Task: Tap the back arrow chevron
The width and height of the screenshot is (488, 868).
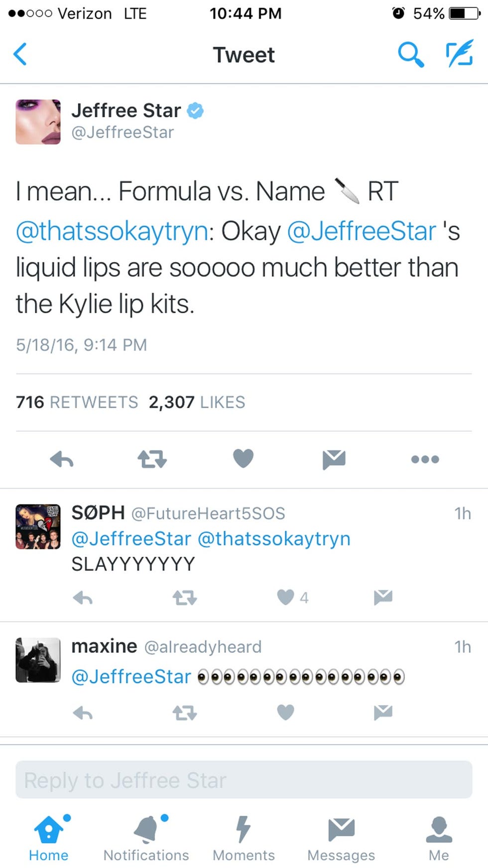Action: [20, 54]
